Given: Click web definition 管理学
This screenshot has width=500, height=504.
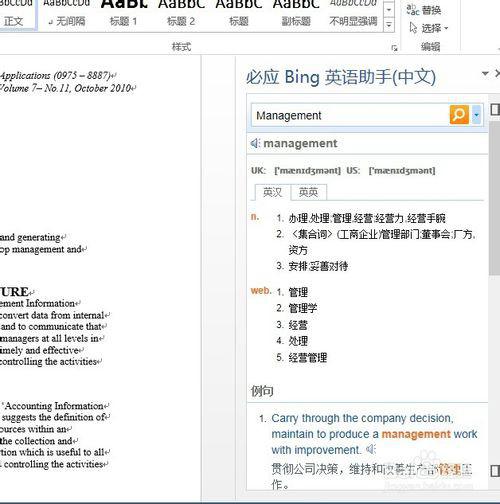Looking at the screenshot, I should click(302, 308).
